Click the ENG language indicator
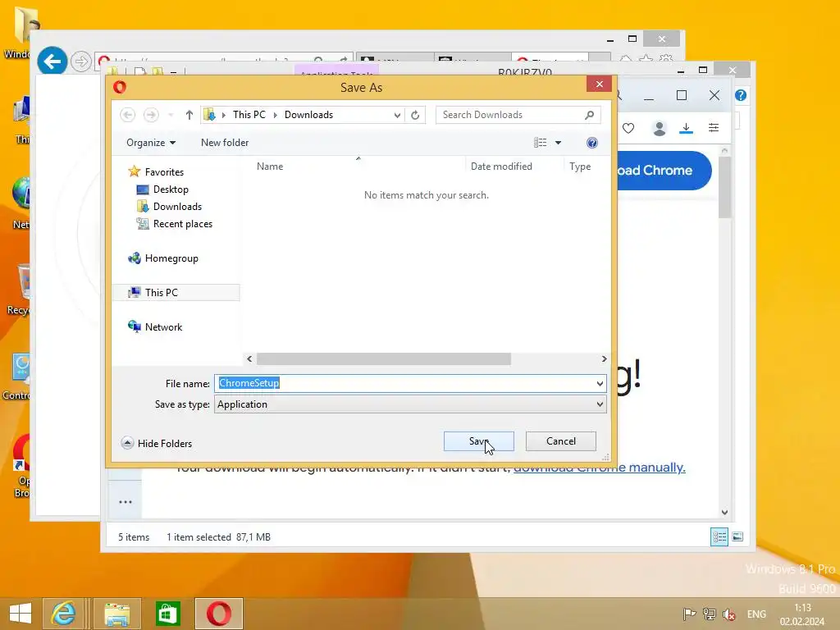Screen dimensions: 840x630 [x=756, y=614]
